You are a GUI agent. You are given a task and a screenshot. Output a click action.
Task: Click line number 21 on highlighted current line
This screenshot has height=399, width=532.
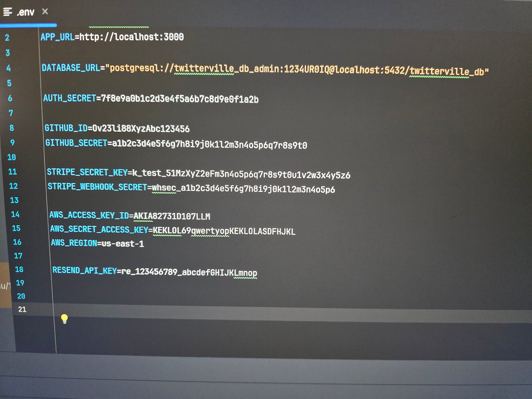[22, 309]
